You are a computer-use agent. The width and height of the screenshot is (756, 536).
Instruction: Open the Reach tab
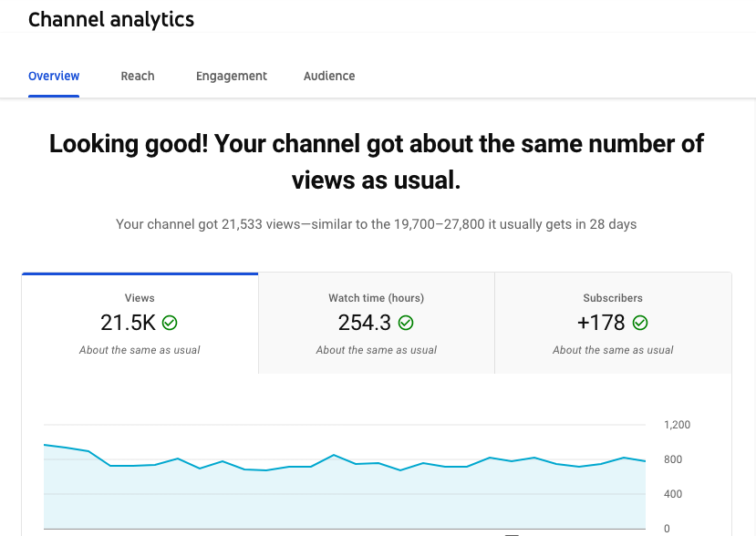(138, 76)
